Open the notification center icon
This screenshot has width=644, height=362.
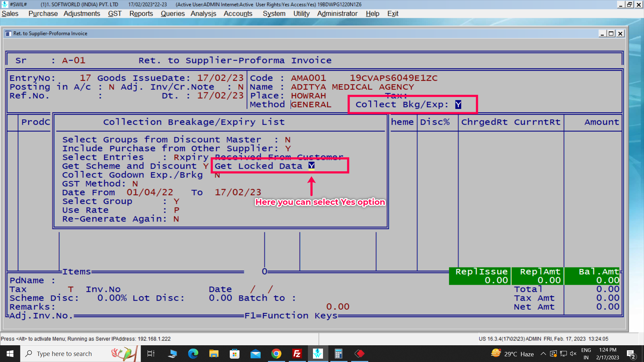coord(631,354)
